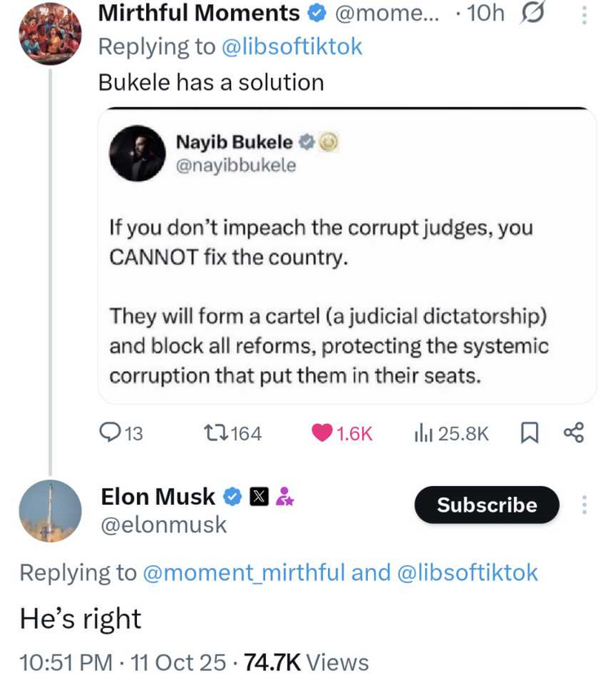Share the tweet via share icon
Viewport: 616px width, 685px height.
(574, 433)
